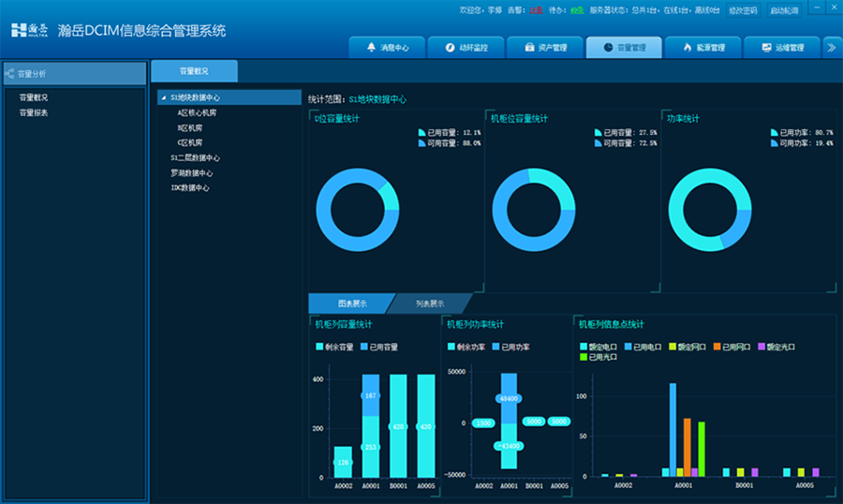Click the 启动轮询 button

785,10
